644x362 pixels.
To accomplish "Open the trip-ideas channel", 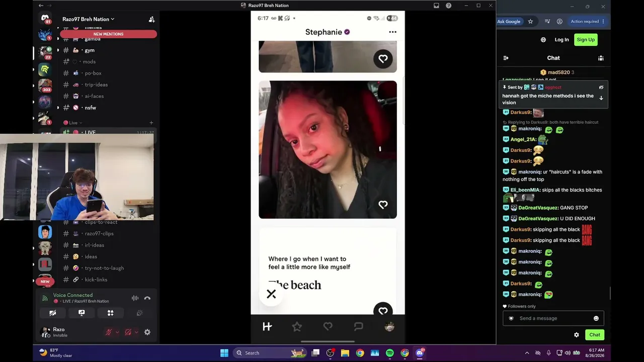I will pos(108,85).
